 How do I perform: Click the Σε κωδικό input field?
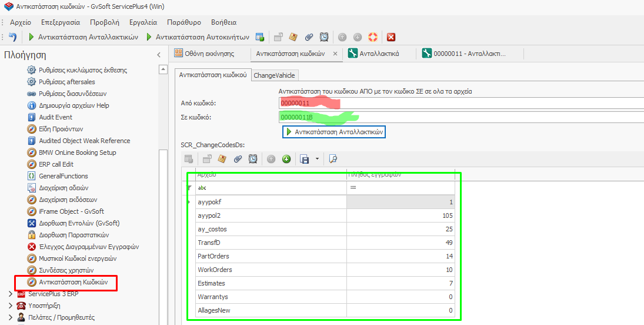[x=461, y=117]
